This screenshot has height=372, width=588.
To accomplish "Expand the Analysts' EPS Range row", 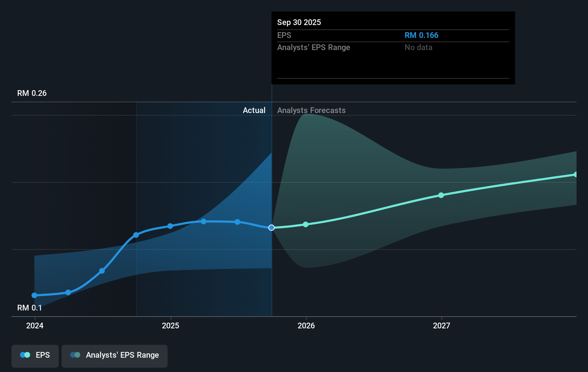I will [313, 47].
